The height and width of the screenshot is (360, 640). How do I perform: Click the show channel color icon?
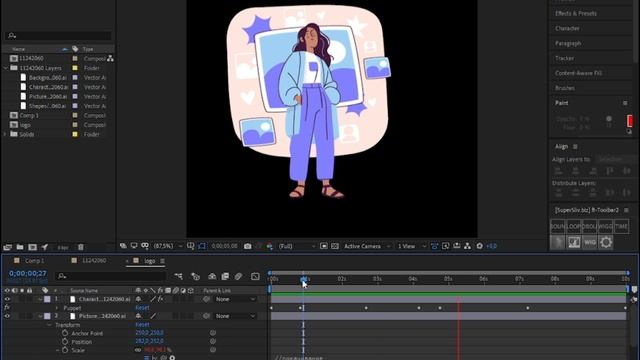(x=269, y=246)
